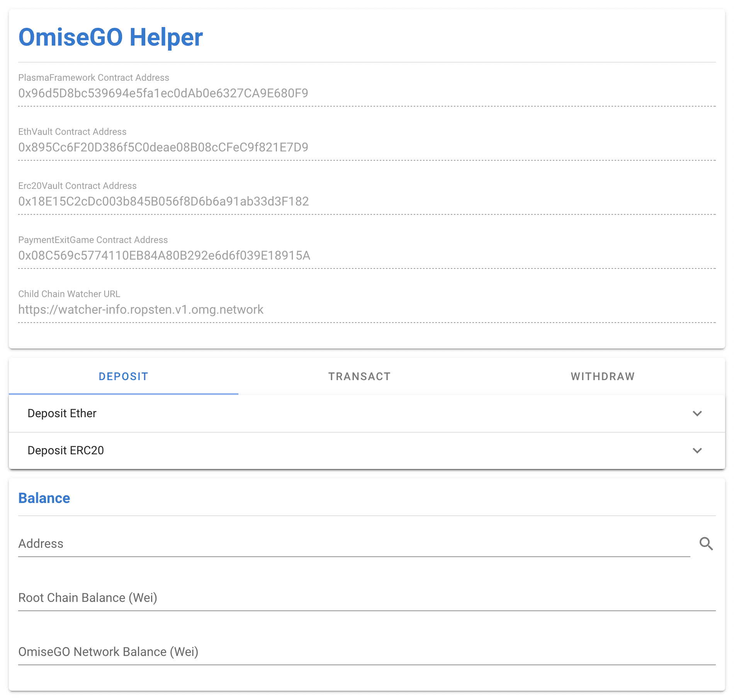734x700 pixels.
Task: Click the search icon beside Address field
Action: click(706, 544)
